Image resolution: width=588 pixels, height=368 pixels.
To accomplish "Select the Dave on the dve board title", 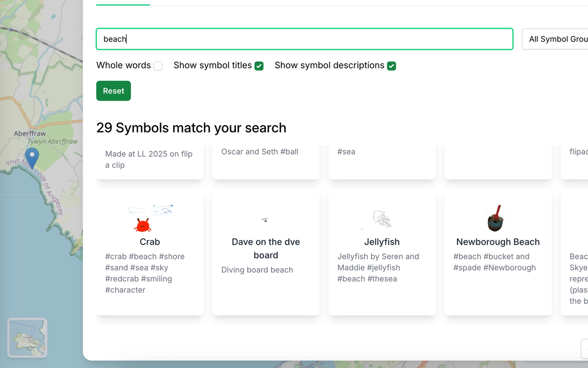I will (266, 249).
